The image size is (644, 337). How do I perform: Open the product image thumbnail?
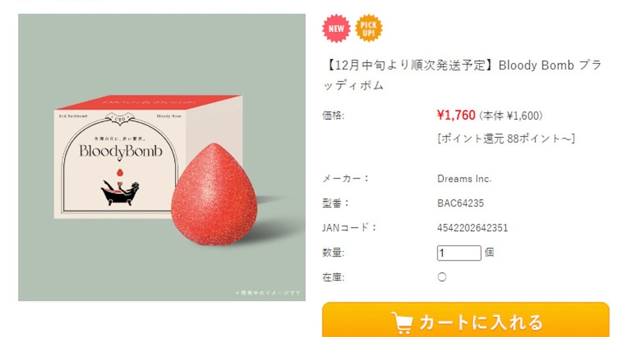click(162, 157)
